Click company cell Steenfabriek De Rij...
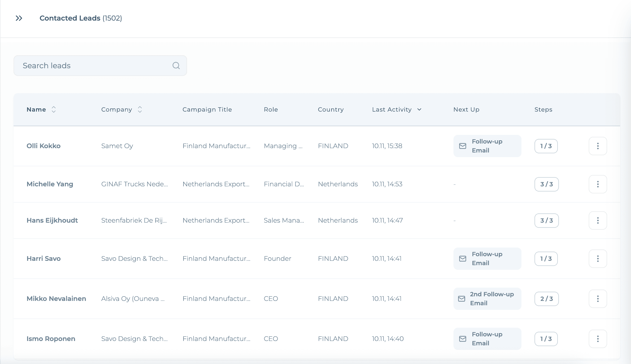The height and width of the screenshot is (364, 631). [x=134, y=220]
